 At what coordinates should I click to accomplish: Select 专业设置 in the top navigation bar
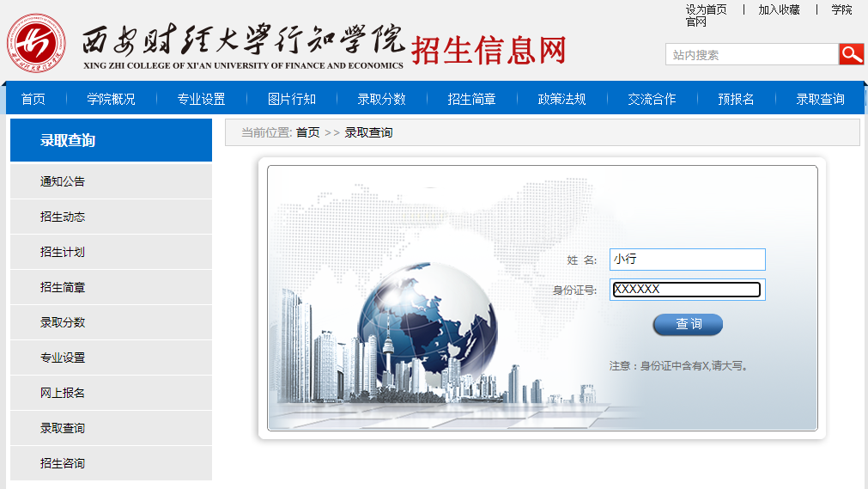[201, 99]
